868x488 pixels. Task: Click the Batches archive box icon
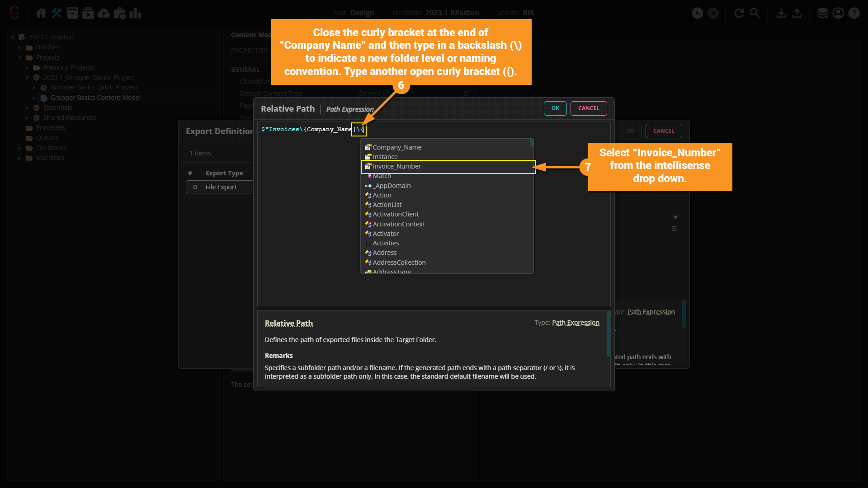coord(72,13)
